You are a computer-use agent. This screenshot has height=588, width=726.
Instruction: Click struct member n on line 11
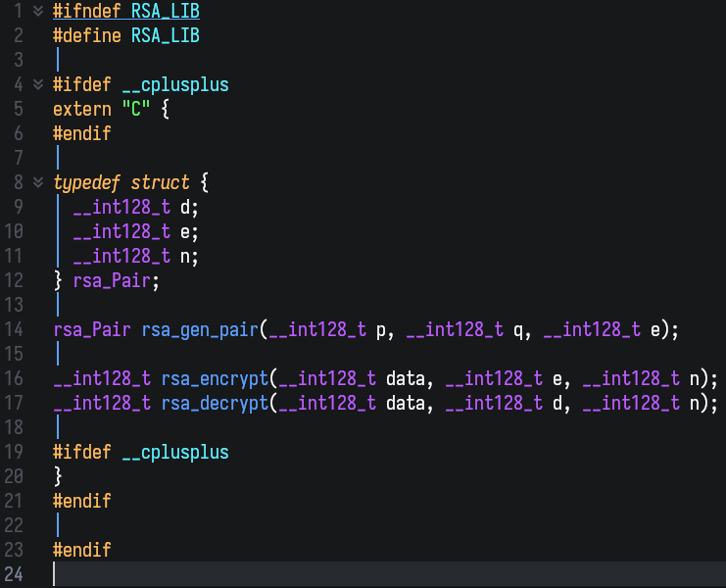185,257
